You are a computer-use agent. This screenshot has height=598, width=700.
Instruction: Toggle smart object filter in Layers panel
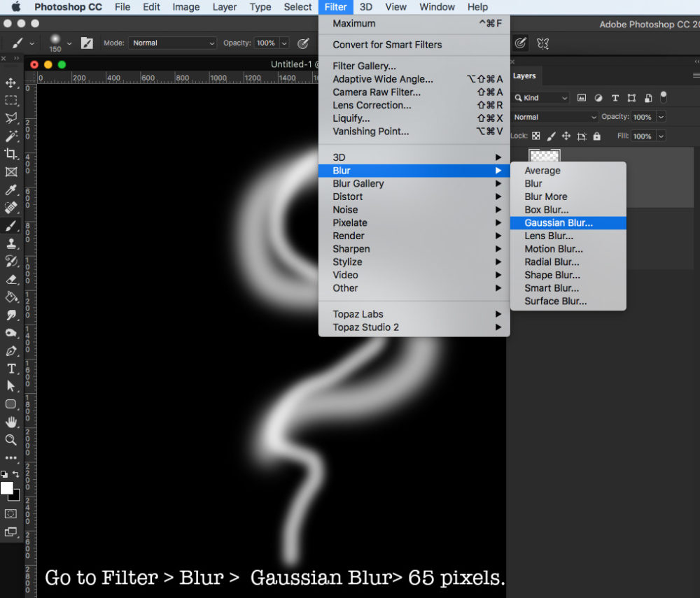[648, 98]
